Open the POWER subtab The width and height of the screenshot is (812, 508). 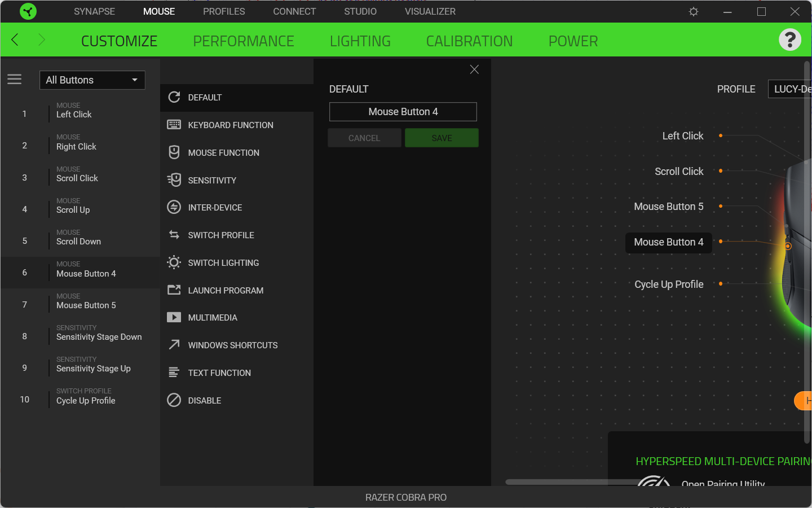click(573, 41)
